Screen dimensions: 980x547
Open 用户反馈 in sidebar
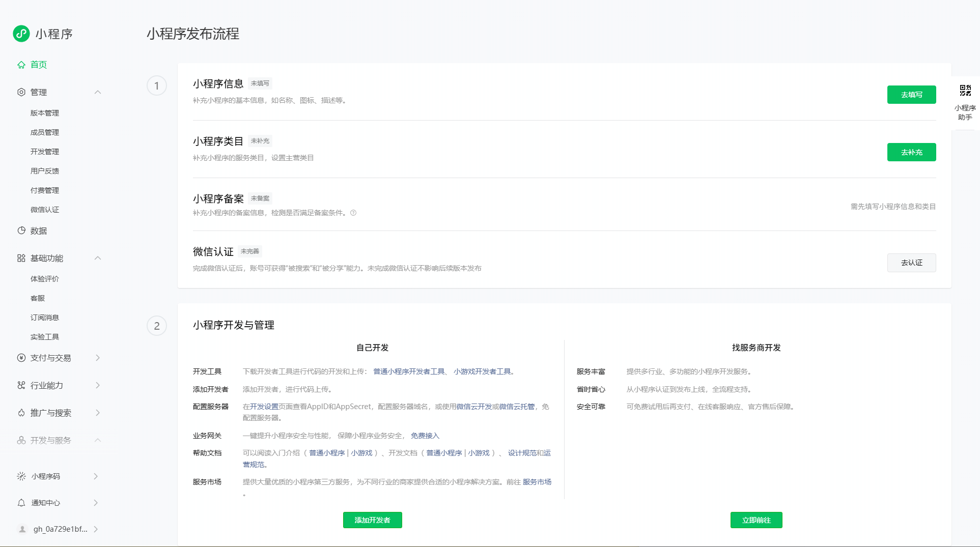click(x=45, y=171)
